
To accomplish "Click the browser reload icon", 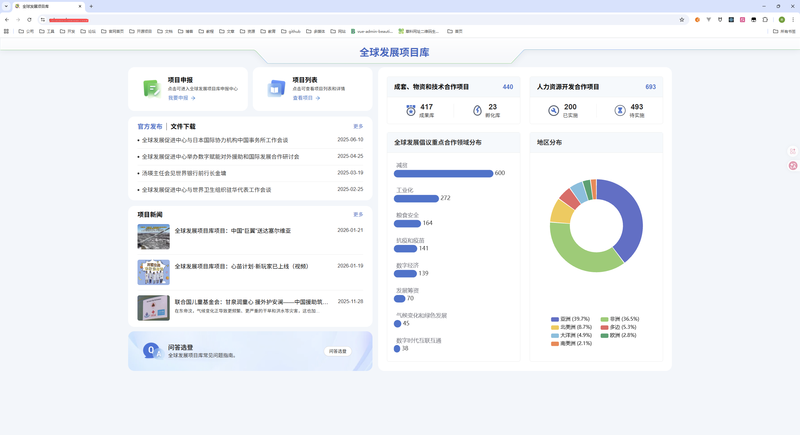I will [30, 19].
